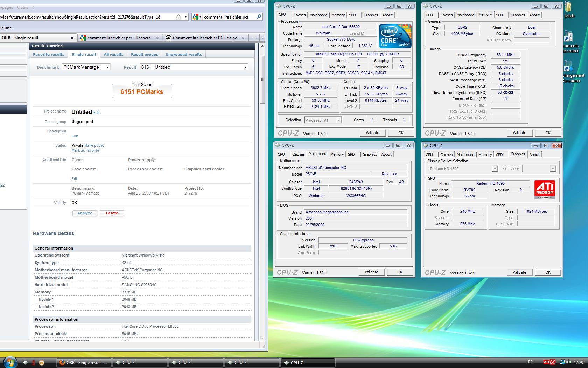
Task: Open the tab list dropdown arrow
Action: coord(262,38)
